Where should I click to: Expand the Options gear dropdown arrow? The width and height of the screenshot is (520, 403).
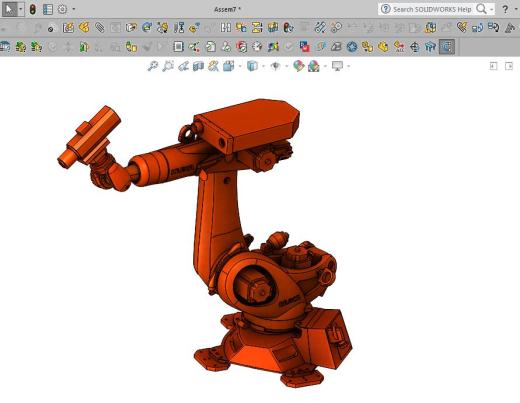pyautogui.click(x=74, y=9)
